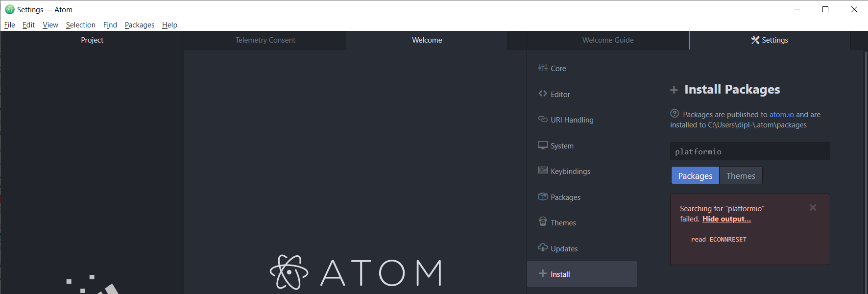Open Core settings section

[582, 68]
